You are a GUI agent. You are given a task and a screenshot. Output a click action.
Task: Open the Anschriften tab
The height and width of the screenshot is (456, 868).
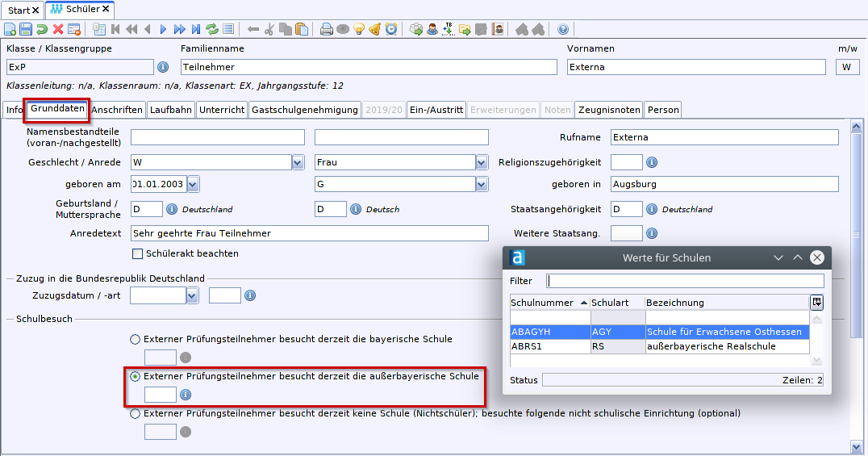117,110
